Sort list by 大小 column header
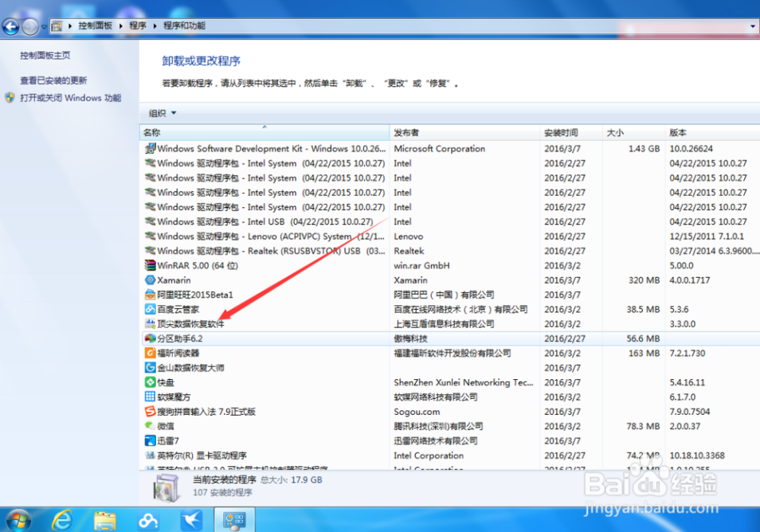 pos(633,132)
